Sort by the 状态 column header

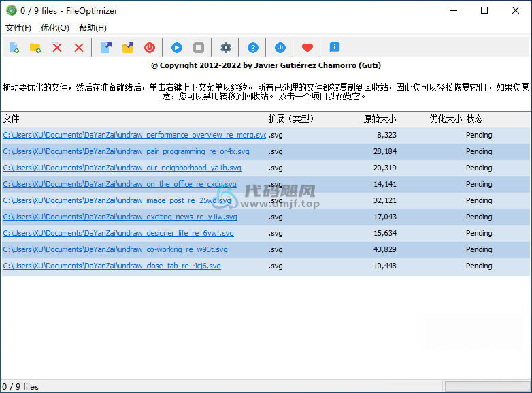(x=474, y=119)
